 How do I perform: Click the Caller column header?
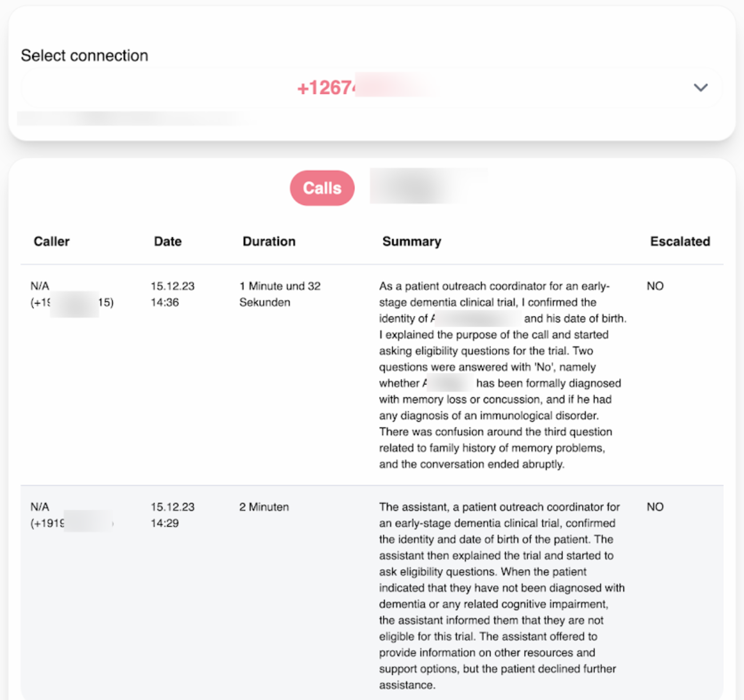(x=52, y=241)
